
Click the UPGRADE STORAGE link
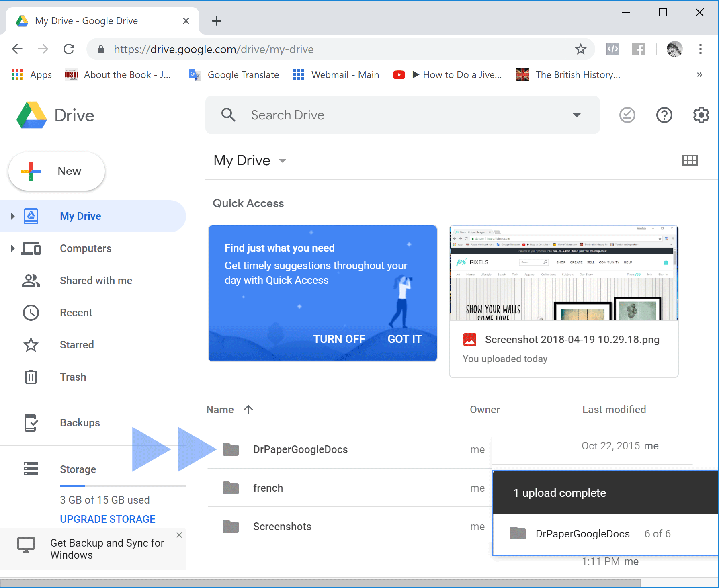(x=107, y=519)
